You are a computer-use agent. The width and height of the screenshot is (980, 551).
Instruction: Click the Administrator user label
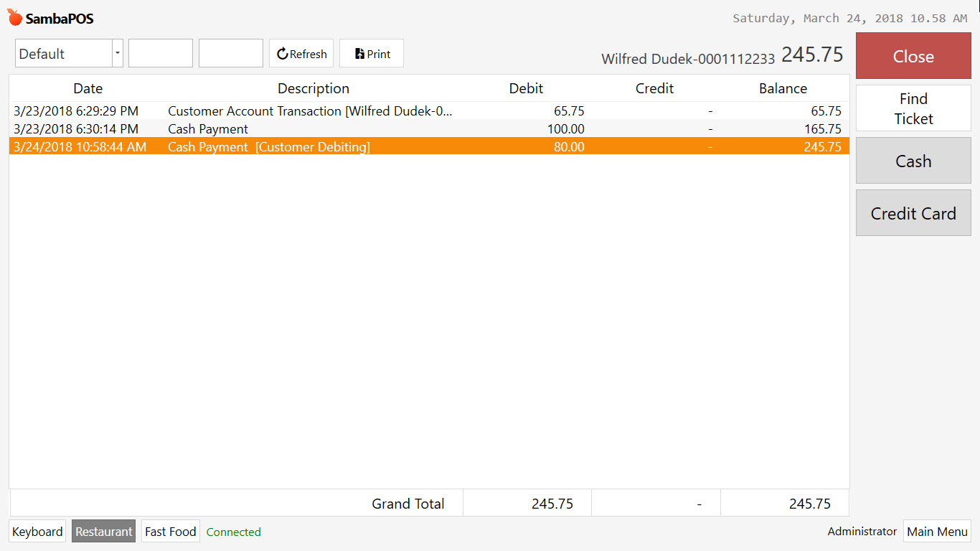point(862,532)
